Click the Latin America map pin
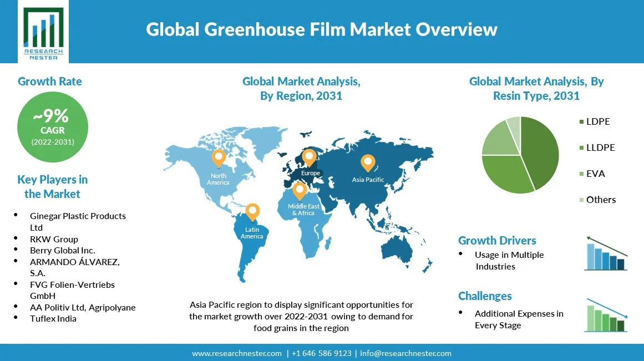The height and width of the screenshot is (361, 644). [x=252, y=211]
